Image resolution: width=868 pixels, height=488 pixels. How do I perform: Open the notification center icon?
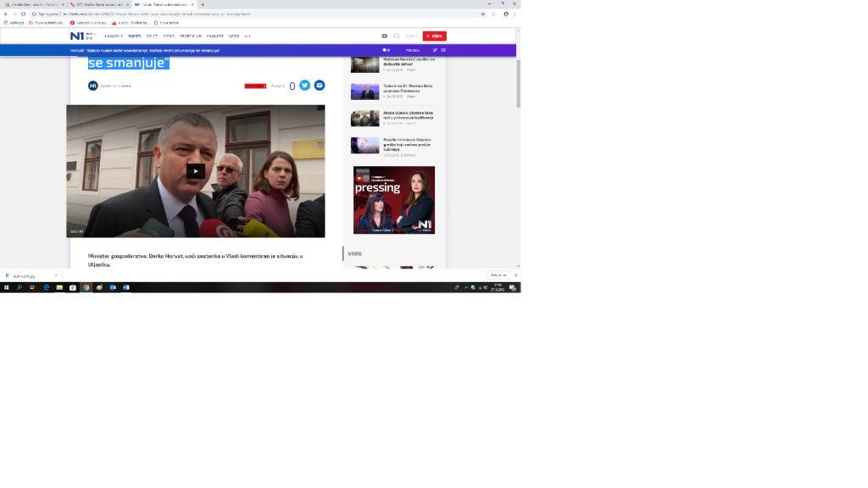click(x=513, y=287)
